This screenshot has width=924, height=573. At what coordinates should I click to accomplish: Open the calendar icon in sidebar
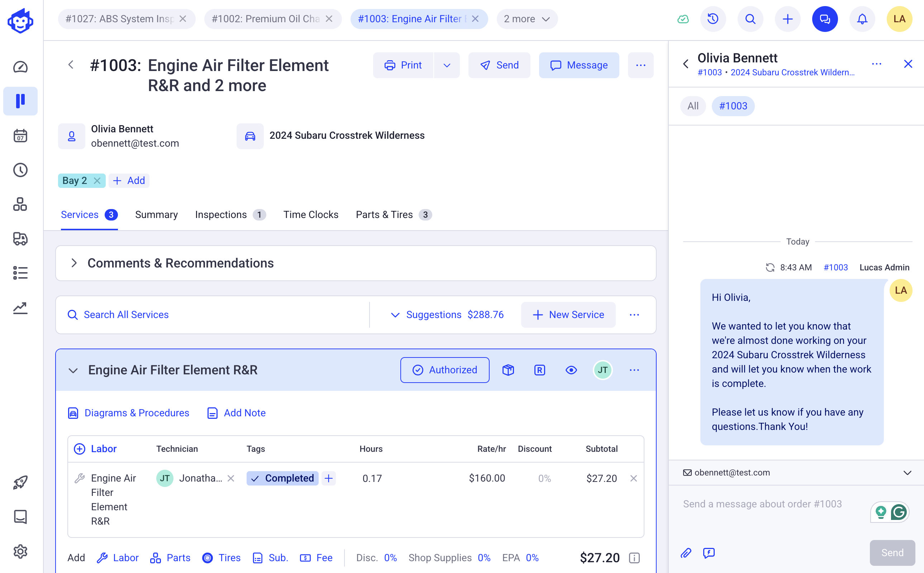20,136
